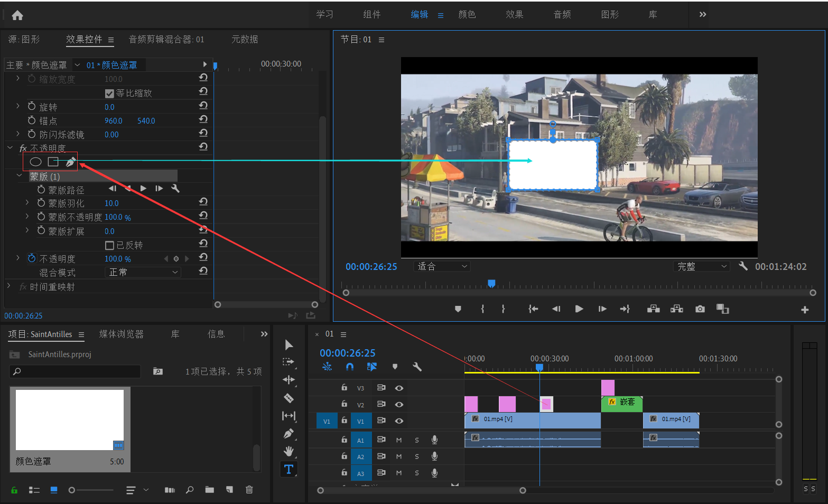Mute audio track A1 with M button
Image resolution: width=828 pixels, height=504 pixels.
tap(399, 440)
